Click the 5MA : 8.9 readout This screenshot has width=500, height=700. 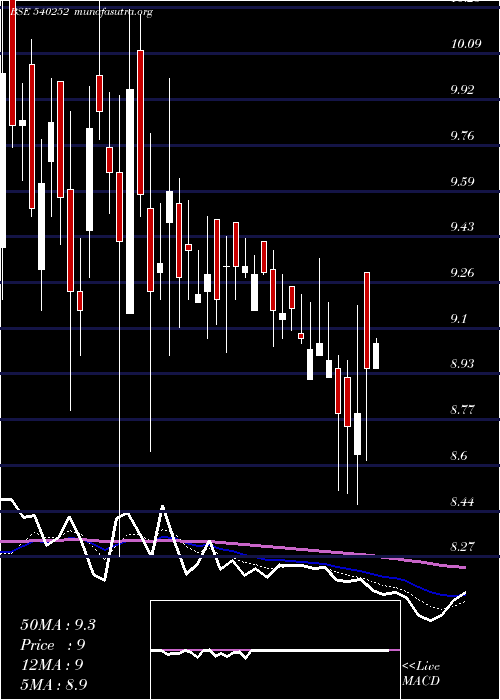coord(54,685)
